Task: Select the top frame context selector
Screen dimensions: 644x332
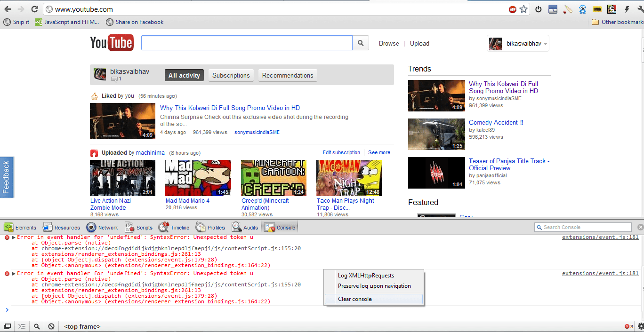Action: click(x=82, y=326)
